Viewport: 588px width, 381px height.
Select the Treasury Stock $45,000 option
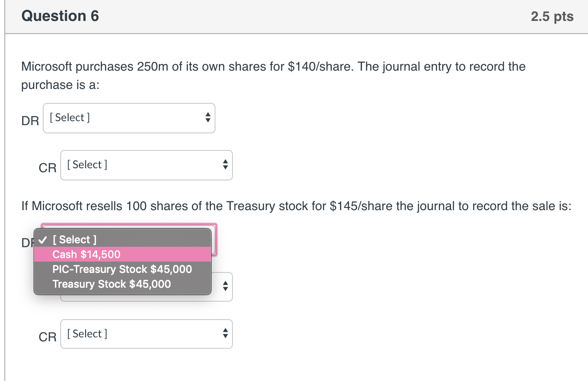(x=116, y=284)
